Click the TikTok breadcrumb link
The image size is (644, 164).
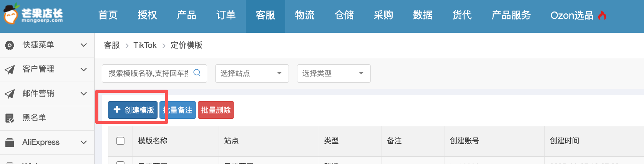[145, 45]
